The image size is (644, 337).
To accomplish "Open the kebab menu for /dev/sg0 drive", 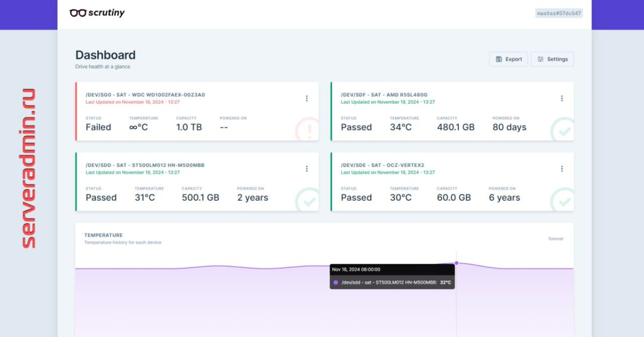I will [306, 98].
